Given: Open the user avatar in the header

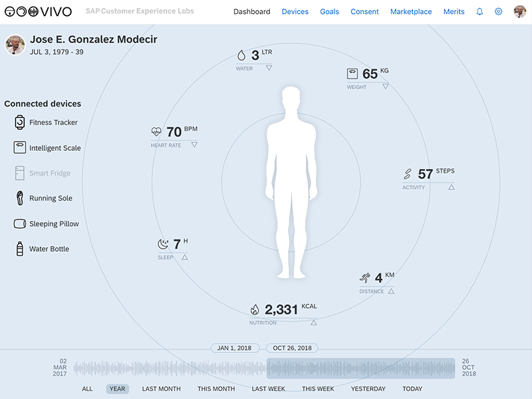Looking at the screenshot, I should coord(520,11).
